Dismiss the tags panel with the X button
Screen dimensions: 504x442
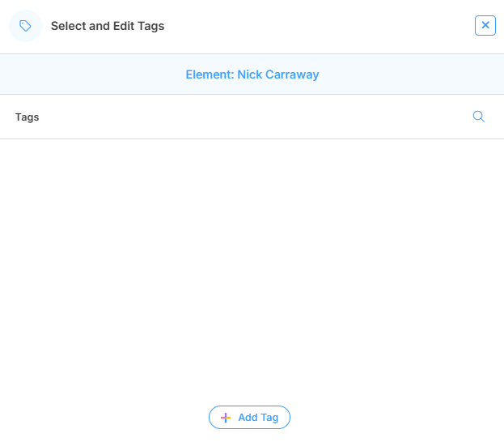click(x=485, y=25)
